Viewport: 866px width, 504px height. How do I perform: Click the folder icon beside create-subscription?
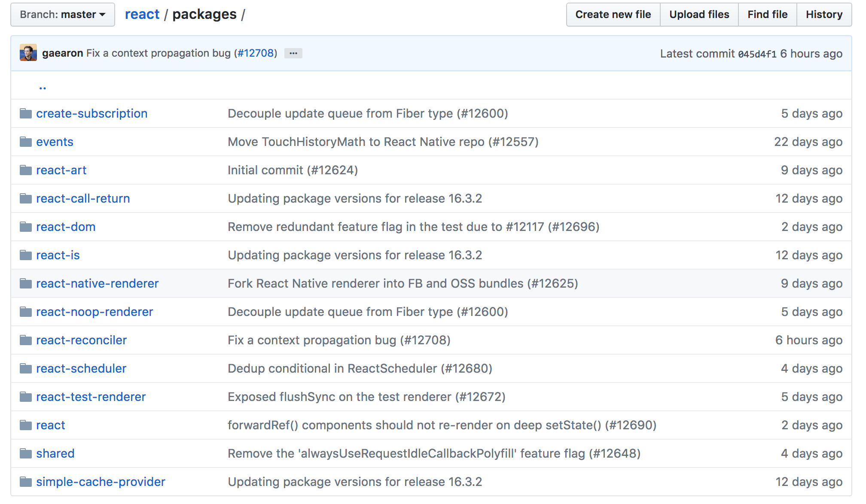(26, 114)
